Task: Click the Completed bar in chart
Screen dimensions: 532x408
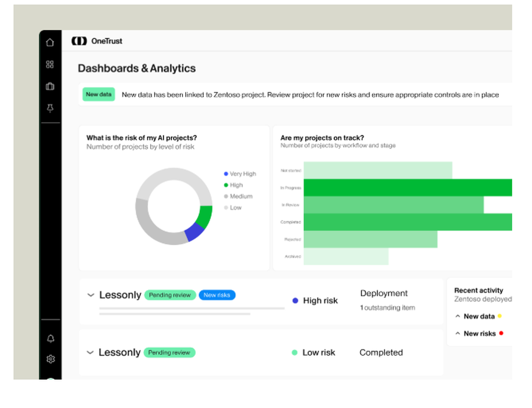Action: click(x=408, y=222)
